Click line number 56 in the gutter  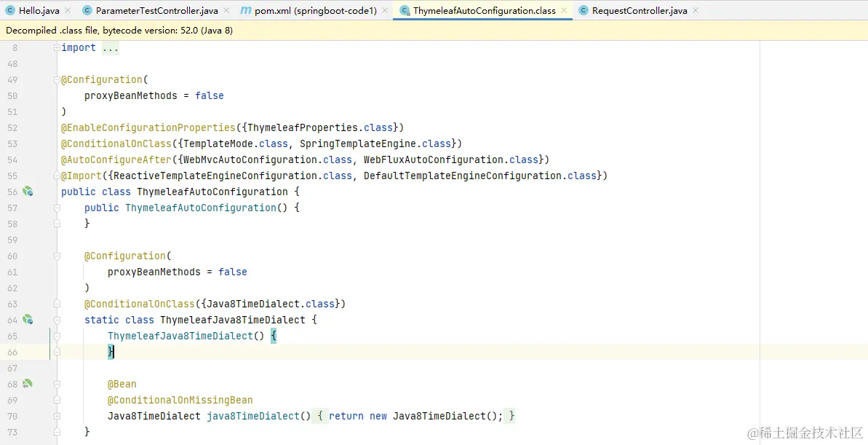(12, 192)
